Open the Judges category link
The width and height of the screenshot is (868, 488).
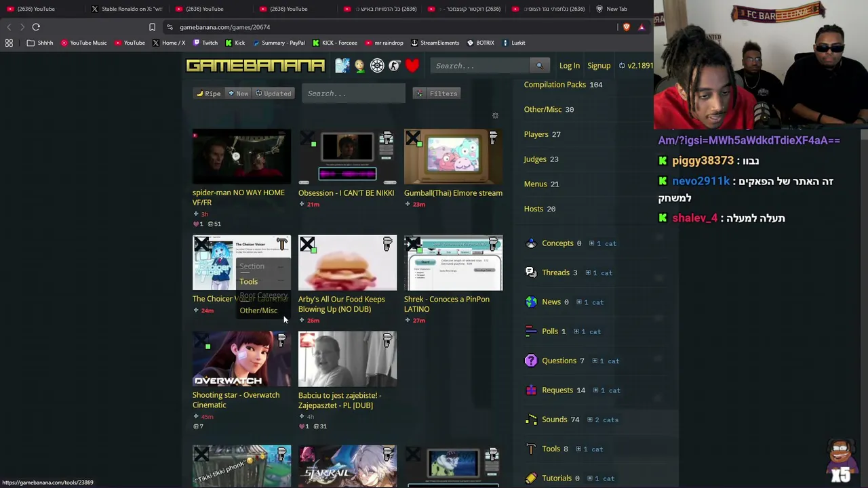[535, 159]
